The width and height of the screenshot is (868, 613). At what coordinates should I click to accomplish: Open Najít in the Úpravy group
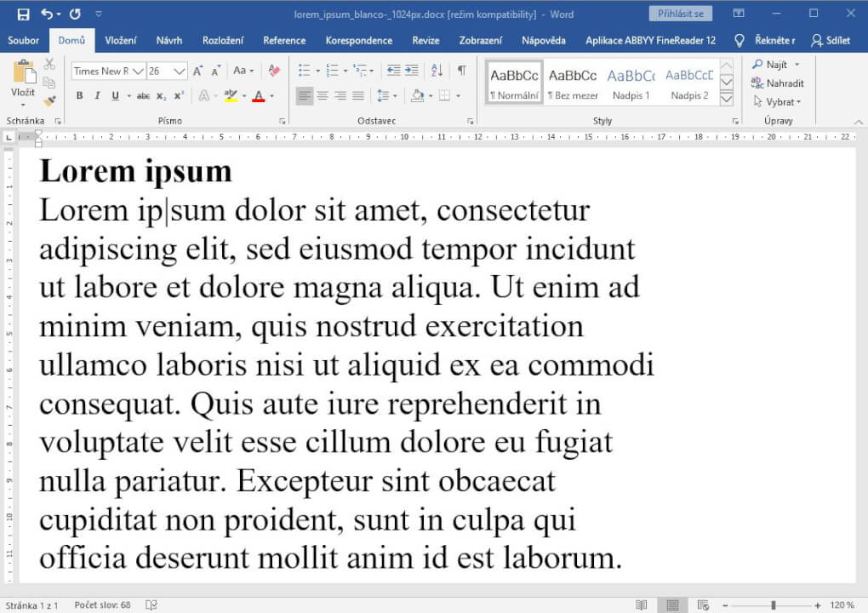point(774,64)
